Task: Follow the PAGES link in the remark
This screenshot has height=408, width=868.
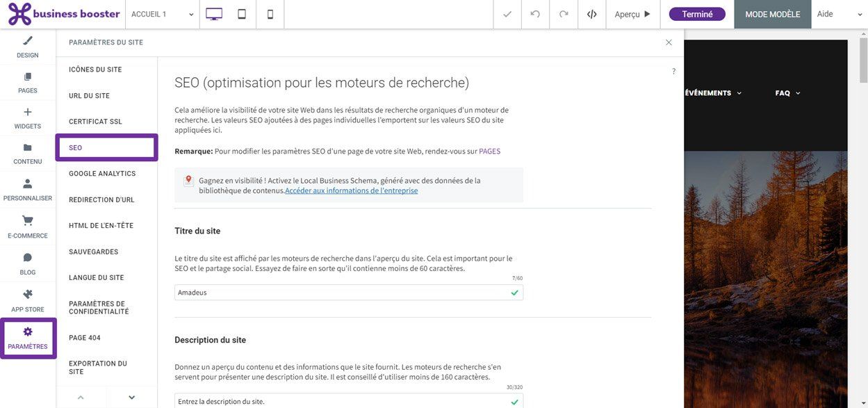Action: (x=489, y=151)
